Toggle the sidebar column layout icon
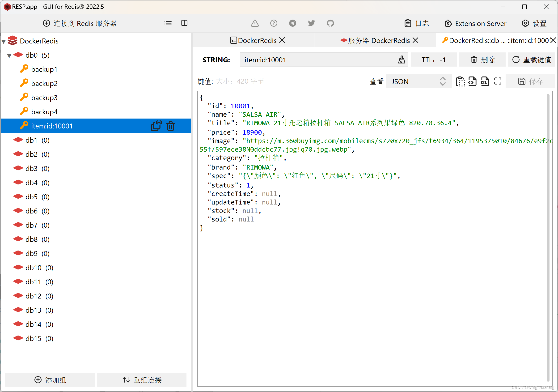Image resolution: width=558 pixels, height=392 pixels. pyautogui.click(x=184, y=23)
